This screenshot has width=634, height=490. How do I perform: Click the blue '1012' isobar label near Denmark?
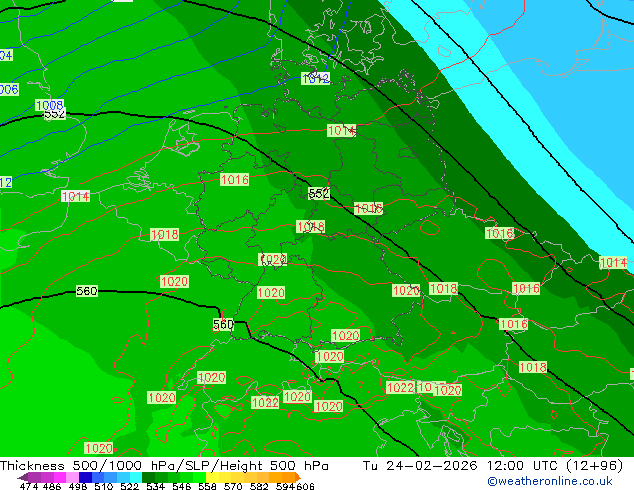coord(315,78)
